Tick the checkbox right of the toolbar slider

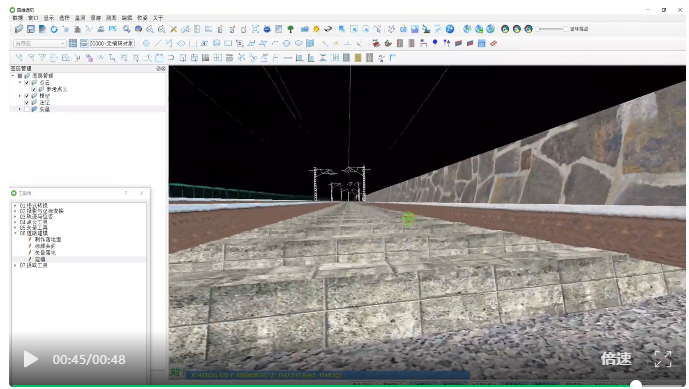pos(566,29)
